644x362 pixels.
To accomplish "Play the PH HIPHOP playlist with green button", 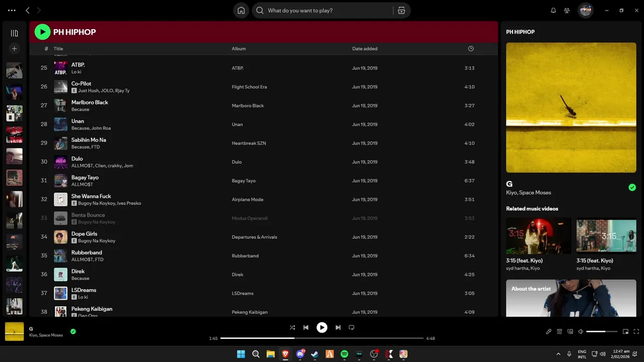I will click(42, 32).
